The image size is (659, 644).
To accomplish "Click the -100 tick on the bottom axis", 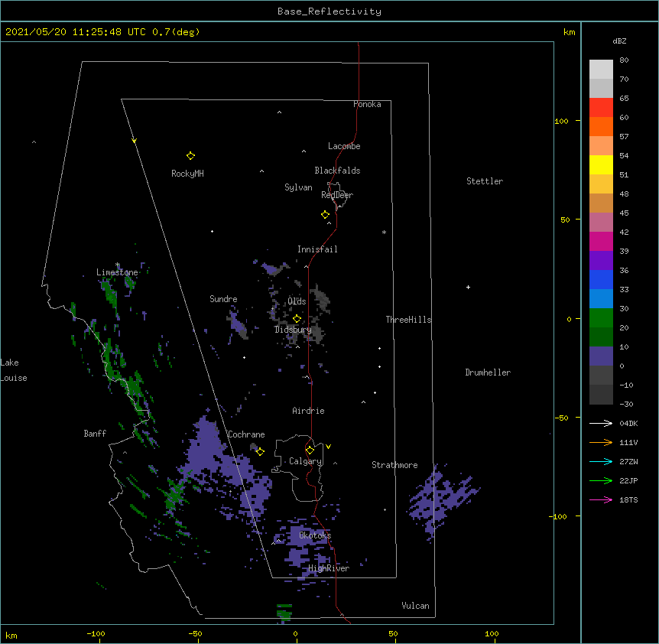I will (96, 634).
